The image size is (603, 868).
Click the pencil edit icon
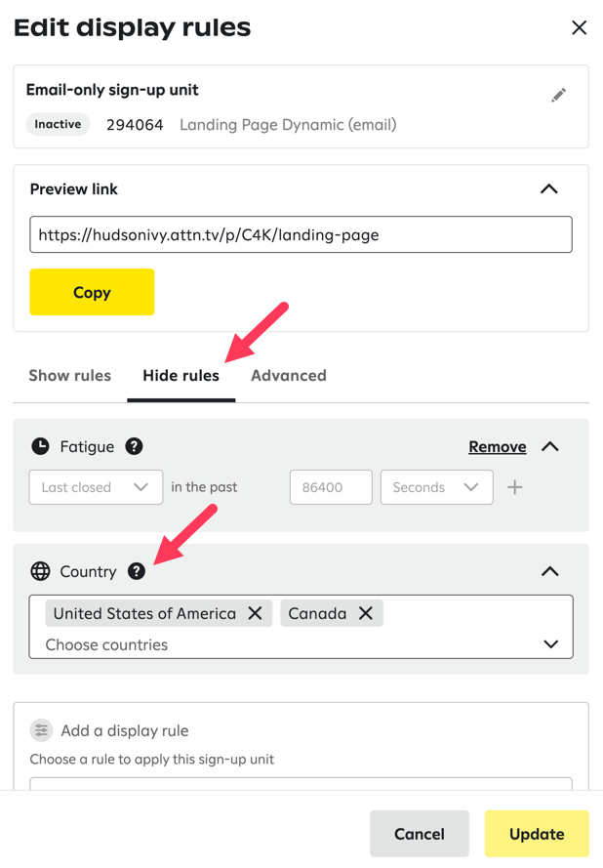coord(558,95)
